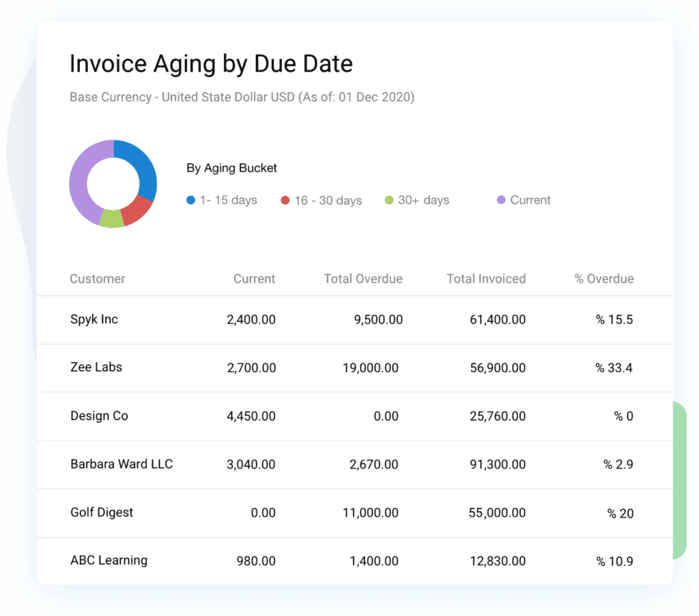Click the purple Current legend dot
This screenshot has height=616, width=699.
click(x=501, y=200)
